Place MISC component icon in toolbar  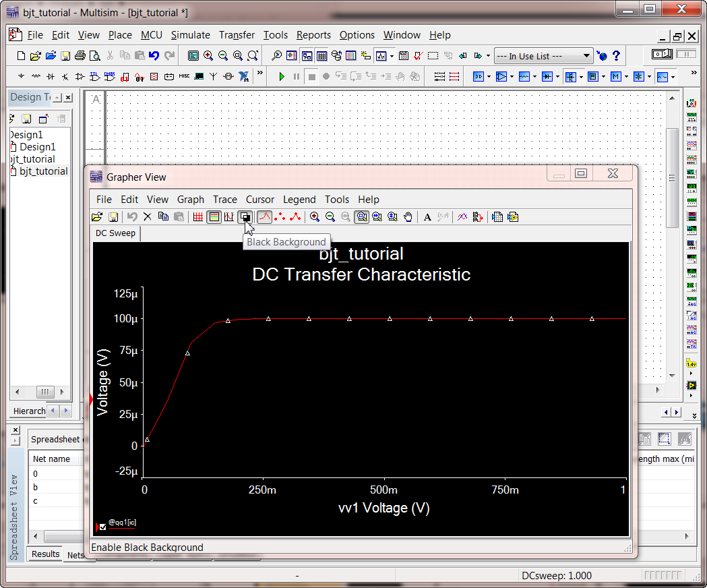184,76
